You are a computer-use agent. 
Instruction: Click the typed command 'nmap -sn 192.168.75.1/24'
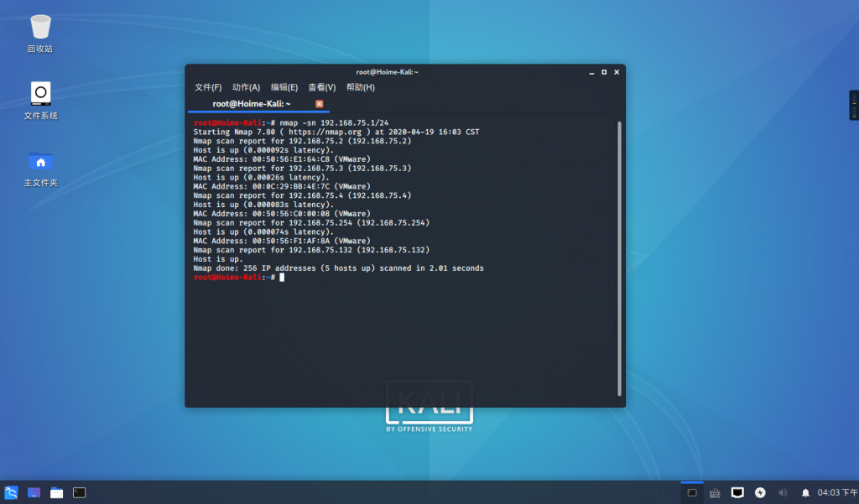click(x=334, y=122)
